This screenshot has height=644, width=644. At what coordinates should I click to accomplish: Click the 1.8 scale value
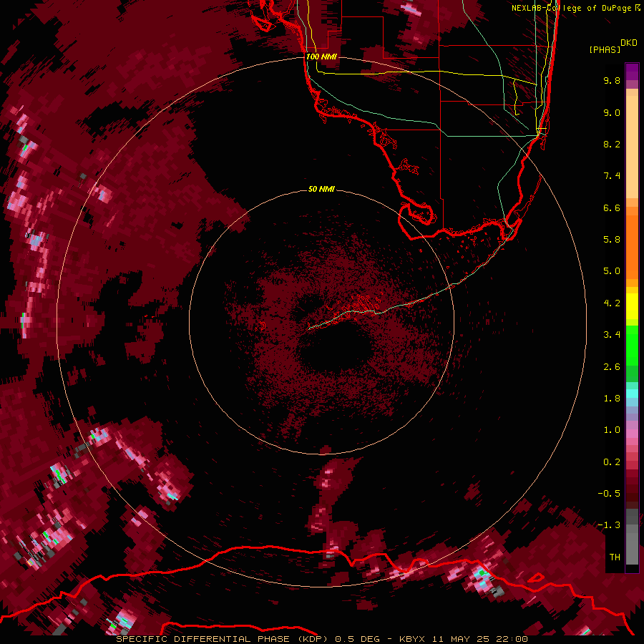point(612,399)
